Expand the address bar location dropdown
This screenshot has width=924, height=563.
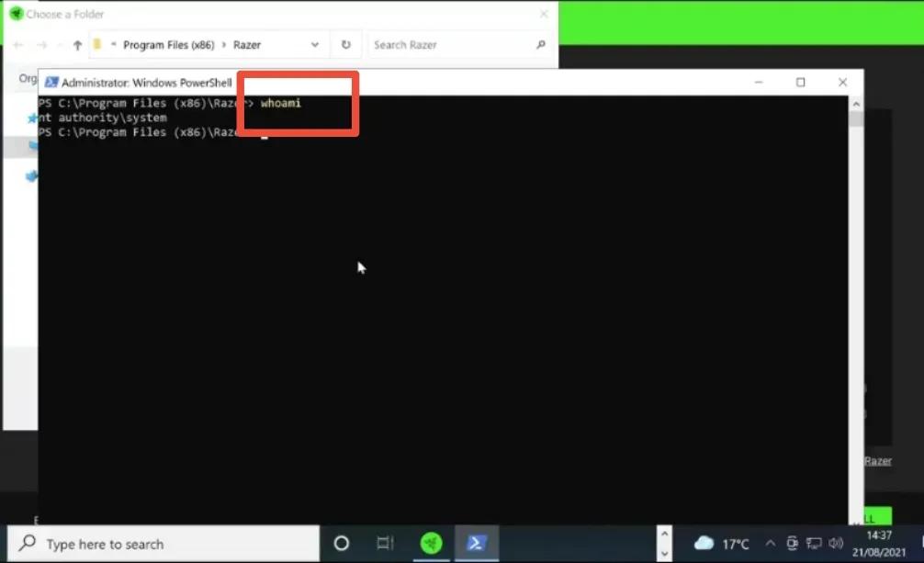tap(314, 44)
